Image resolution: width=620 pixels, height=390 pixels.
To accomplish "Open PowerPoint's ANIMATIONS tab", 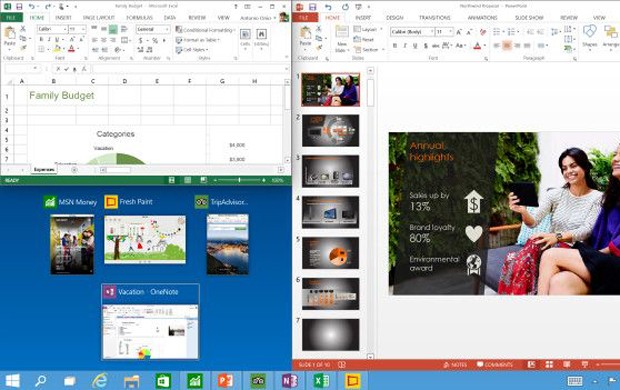I will 482,18.
